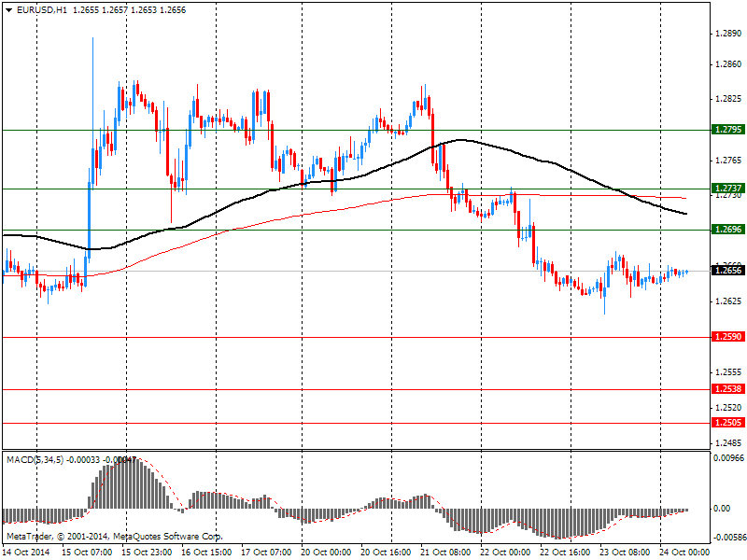
Task: Click the MACD(5,34,5) indicator label
Action: point(35,460)
